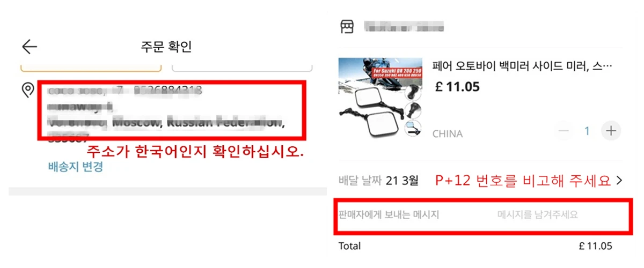Click the quantity number 1

[587, 131]
